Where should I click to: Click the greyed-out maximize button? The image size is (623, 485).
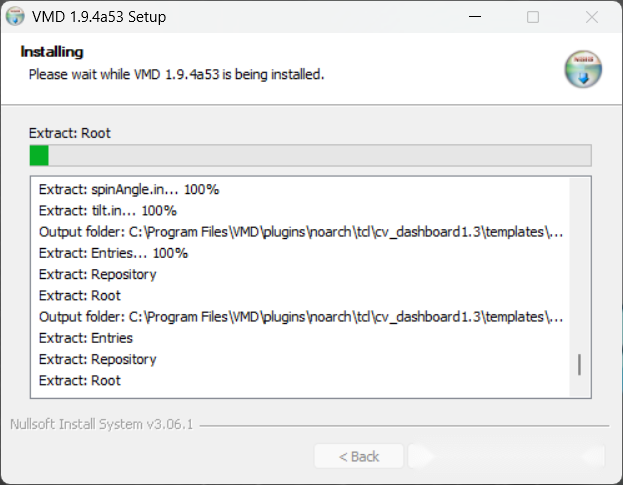(533, 17)
